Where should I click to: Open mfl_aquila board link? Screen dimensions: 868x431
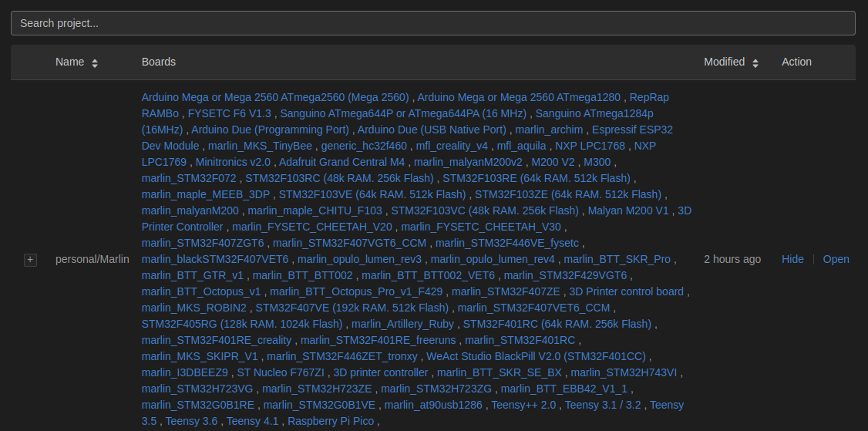click(x=521, y=146)
